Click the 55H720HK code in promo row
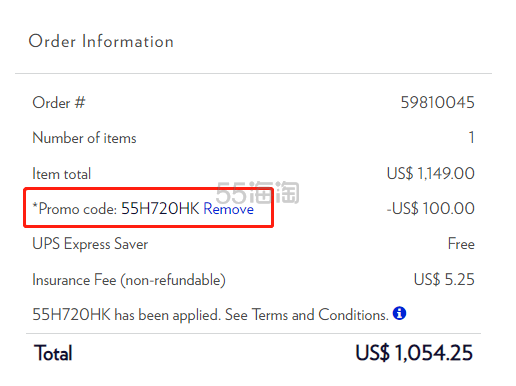The image size is (516, 386). click(160, 209)
